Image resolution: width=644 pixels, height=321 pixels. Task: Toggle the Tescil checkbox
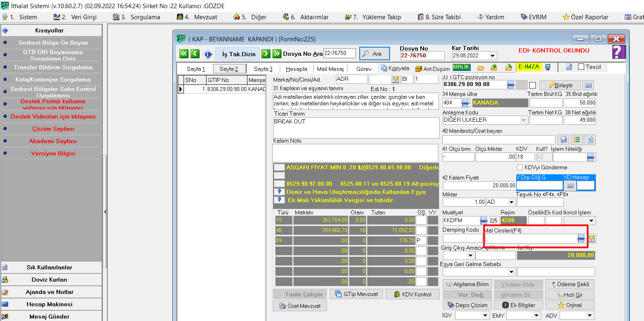pos(581,67)
